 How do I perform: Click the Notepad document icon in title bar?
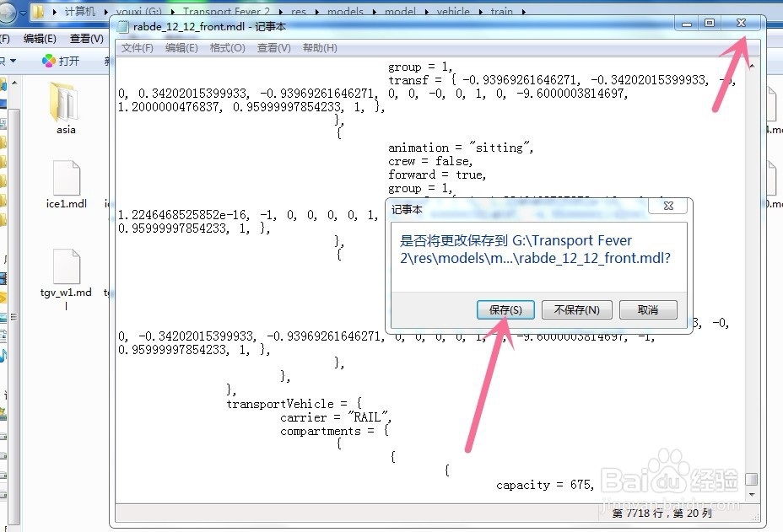(122, 26)
